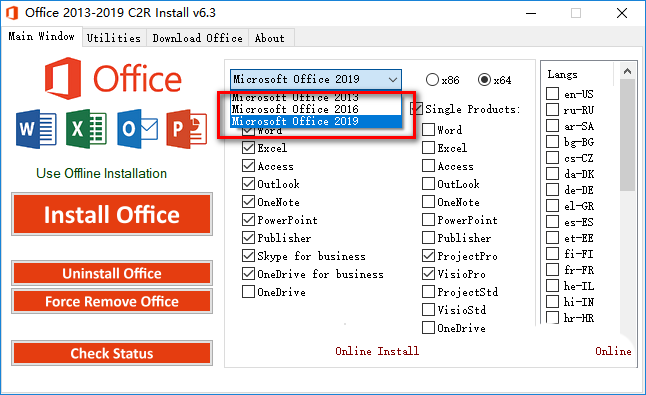Click the large red Office logo
Viewport: 646px width, 395px height.
[x=113, y=78]
